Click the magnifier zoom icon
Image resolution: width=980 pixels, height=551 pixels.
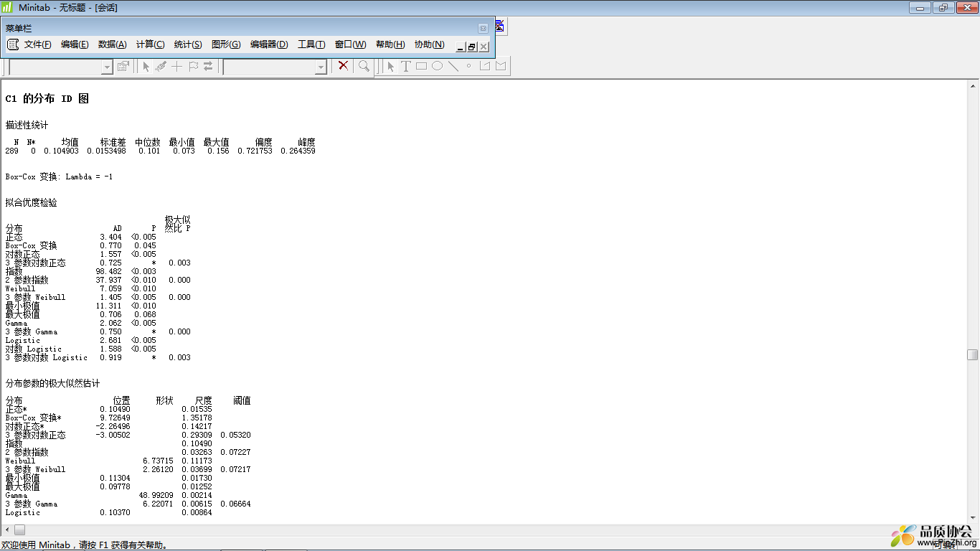pos(364,66)
